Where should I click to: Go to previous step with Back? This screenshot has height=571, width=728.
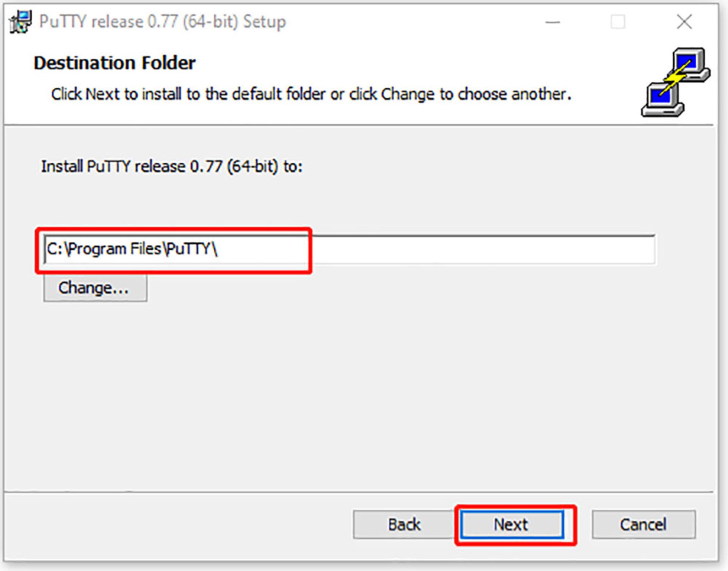coord(404,525)
